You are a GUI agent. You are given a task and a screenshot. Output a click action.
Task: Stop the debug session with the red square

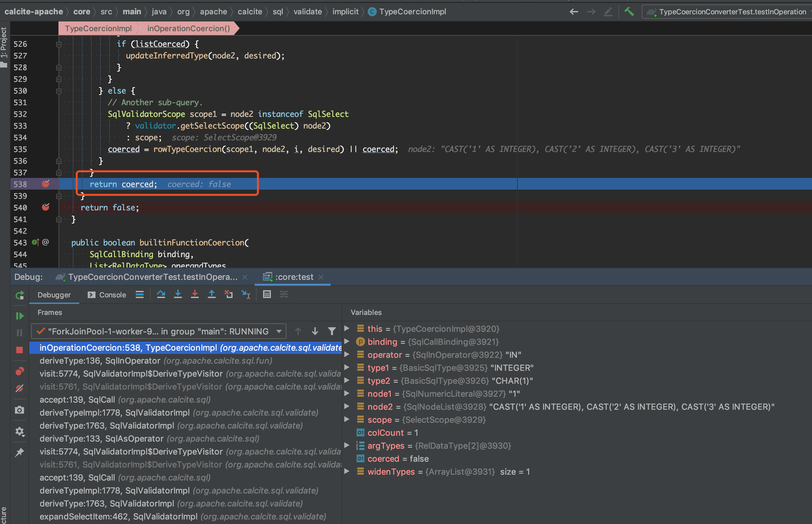(19, 350)
